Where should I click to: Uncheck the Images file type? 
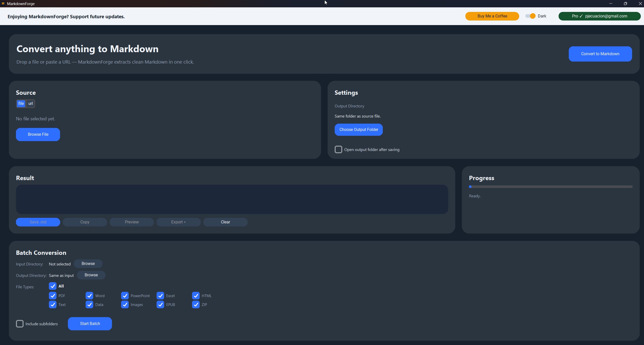click(125, 304)
